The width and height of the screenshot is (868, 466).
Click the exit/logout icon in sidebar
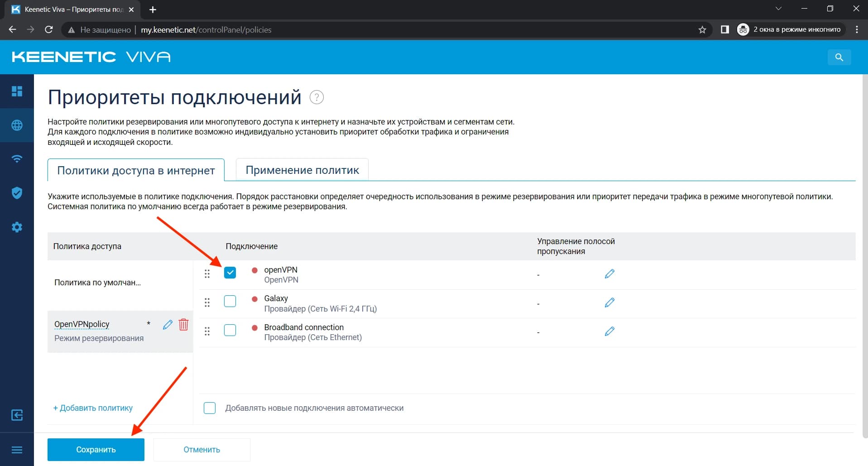click(17, 415)
